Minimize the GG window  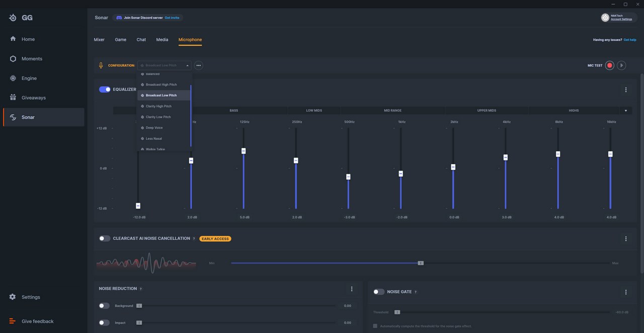(x=613, y=4)
